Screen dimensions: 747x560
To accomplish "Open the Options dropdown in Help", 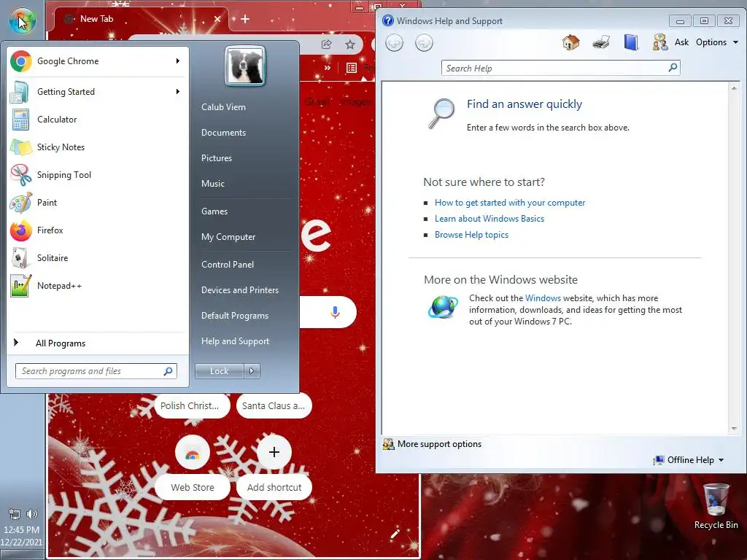I will pos(716,42).
